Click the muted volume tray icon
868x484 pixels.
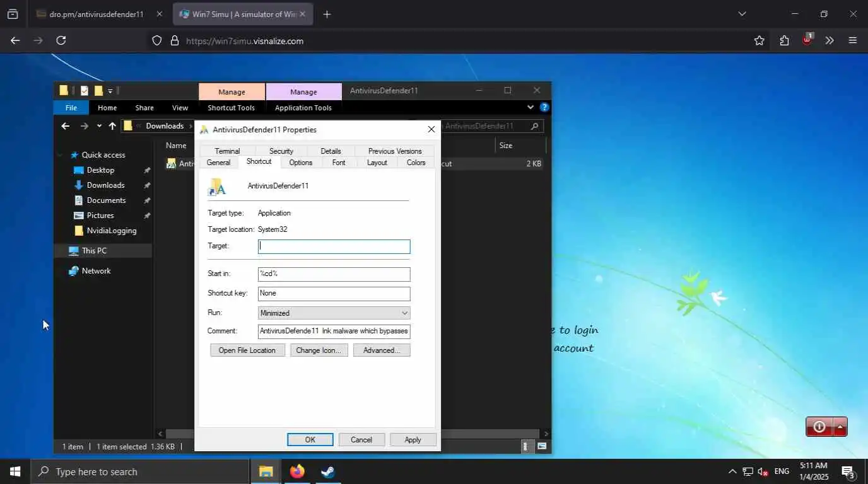pos(763,471)
